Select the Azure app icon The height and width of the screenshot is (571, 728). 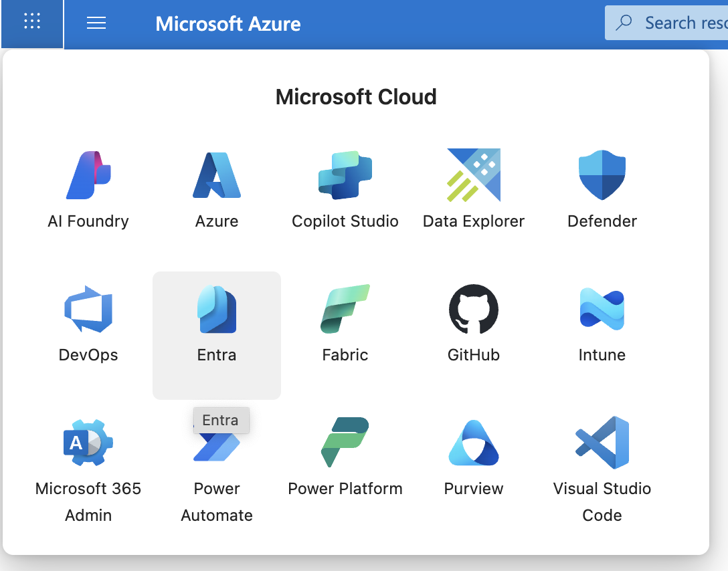(x=216, y=187)
